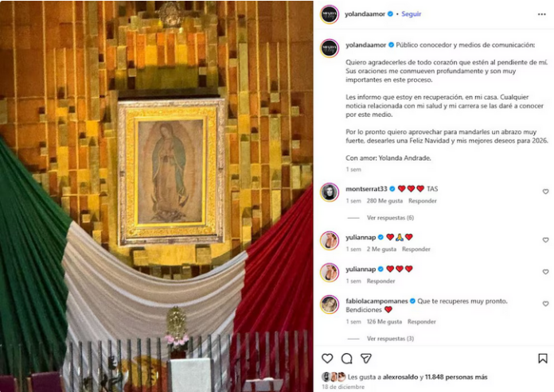Like the post with the heart icon
The height and width of the screenshot is (392, 554).
point(327,359)
